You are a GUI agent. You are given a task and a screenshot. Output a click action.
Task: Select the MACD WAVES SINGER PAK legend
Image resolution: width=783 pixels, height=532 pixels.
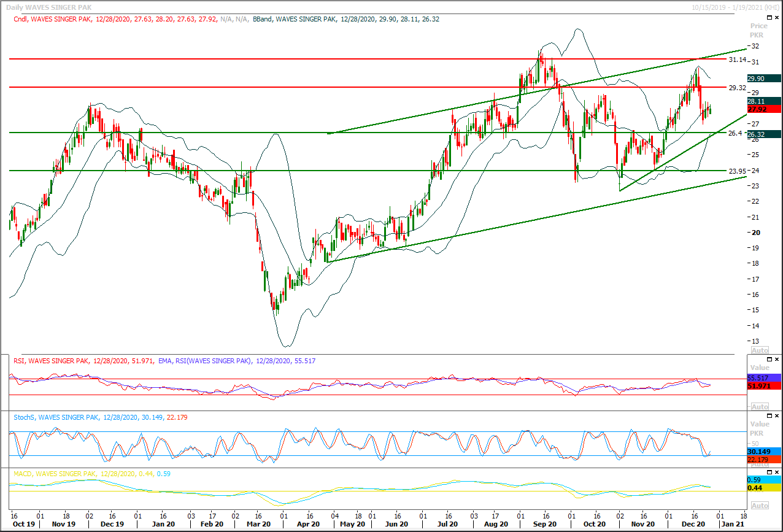click(93, 474)
